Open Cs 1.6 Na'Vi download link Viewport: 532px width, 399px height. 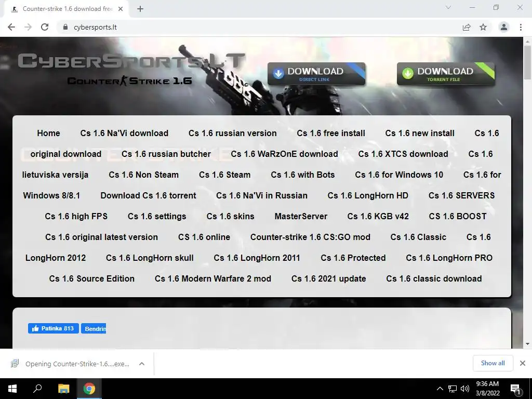[124, 133]
